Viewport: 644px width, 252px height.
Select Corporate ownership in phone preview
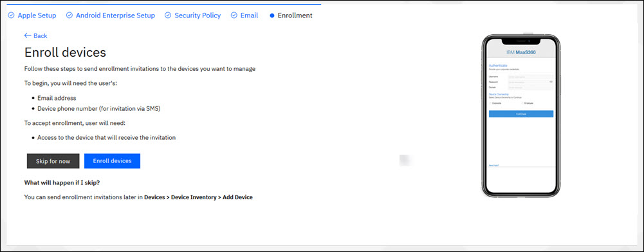point(495,103)
